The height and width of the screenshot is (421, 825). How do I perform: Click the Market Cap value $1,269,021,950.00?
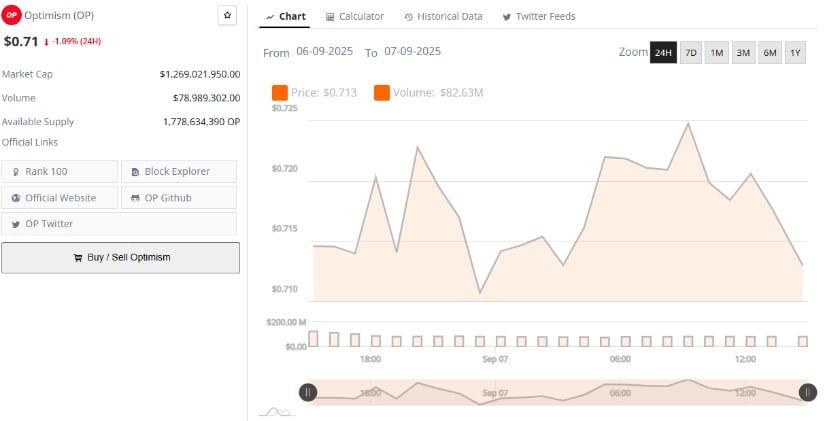pos(200,74)
